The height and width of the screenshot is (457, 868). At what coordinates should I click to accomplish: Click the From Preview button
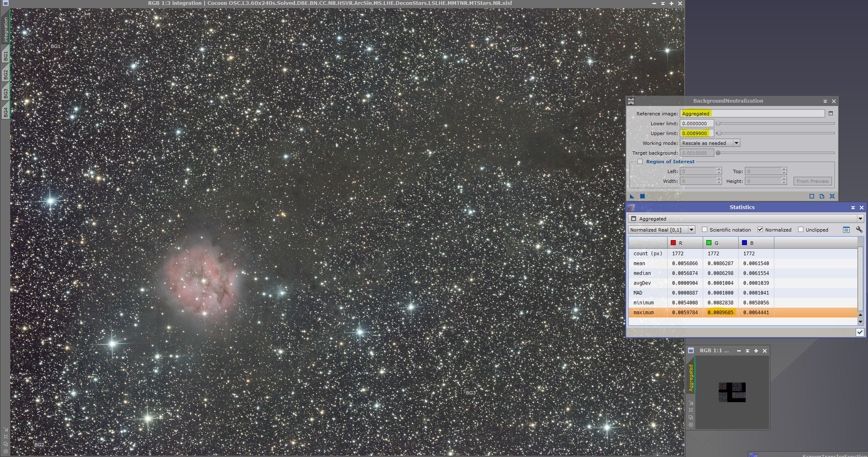[x=812, y=181]
